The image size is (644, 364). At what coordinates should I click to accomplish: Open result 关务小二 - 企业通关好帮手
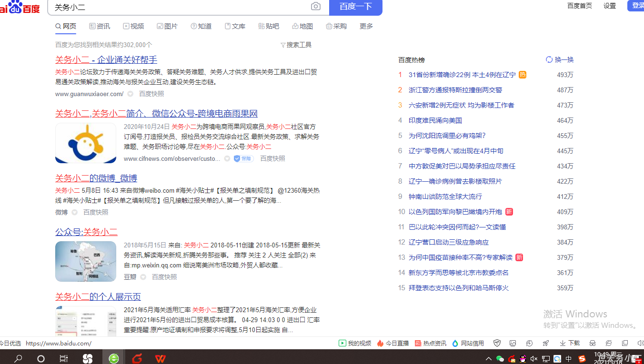click(x=106, y=59)
